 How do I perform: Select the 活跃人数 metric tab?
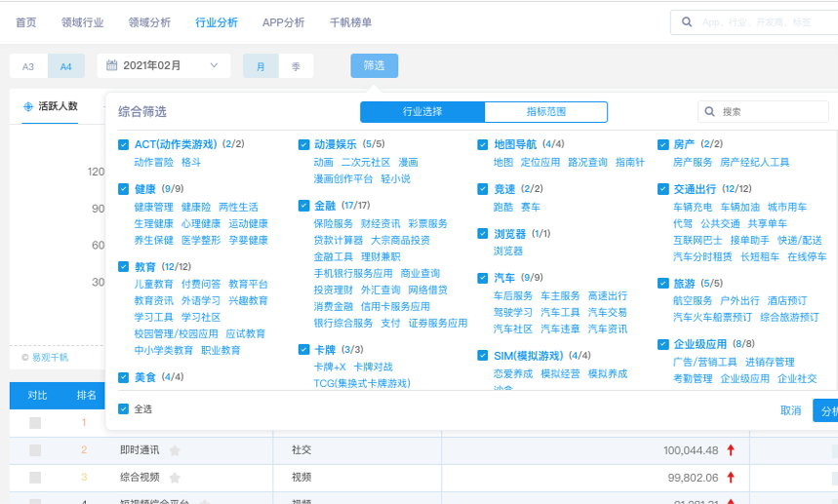[x=51, y=106]
